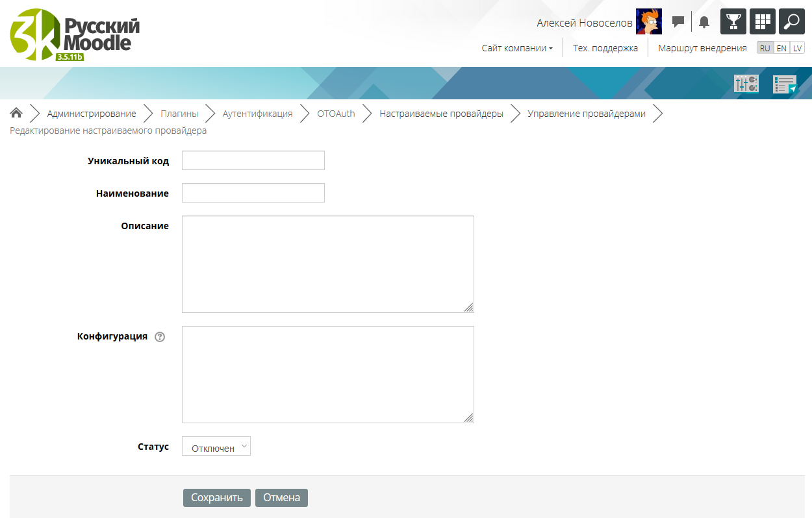Open the grid dashboard icon
812x518 pixels.
click(763, 21)
